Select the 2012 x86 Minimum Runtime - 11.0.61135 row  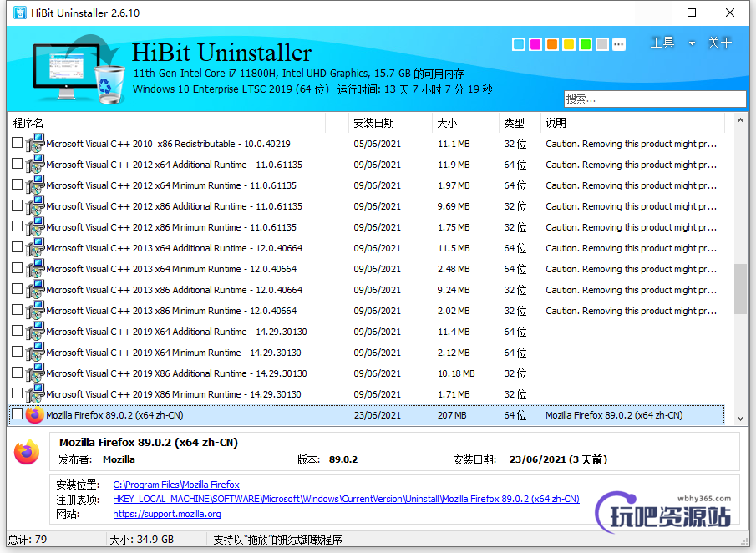coord(367,226)
